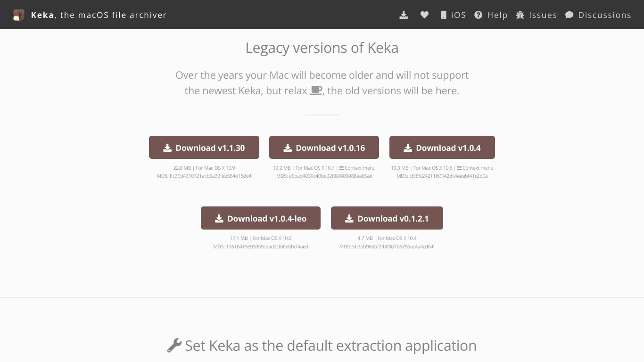Open the iOS phone icon link
644x362 pixels.
[444, 15]
